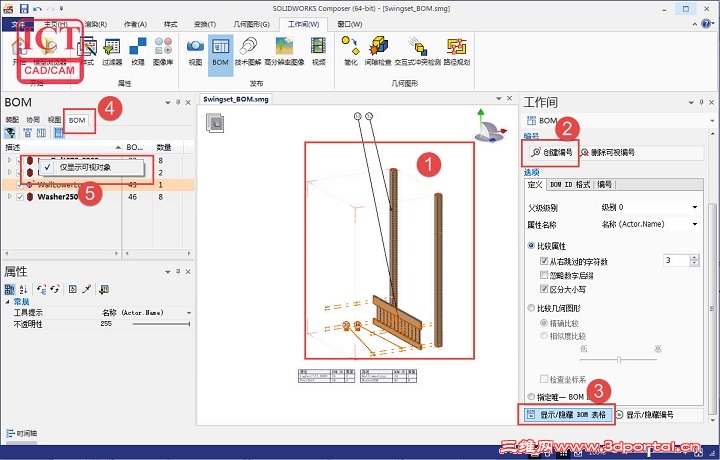Enable 忽略数字后缀 checkbox
The image size is (720, 460).
tap(544, 275)
